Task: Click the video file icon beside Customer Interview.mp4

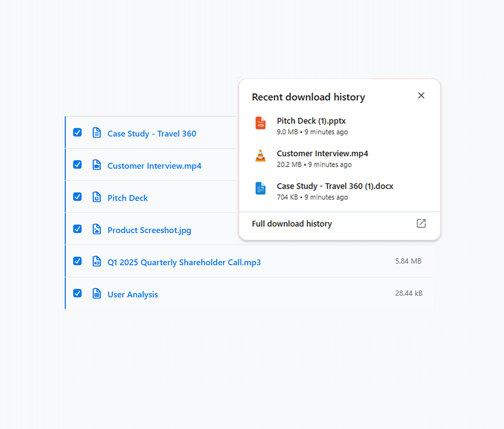Action: click(x=97, y=165)
